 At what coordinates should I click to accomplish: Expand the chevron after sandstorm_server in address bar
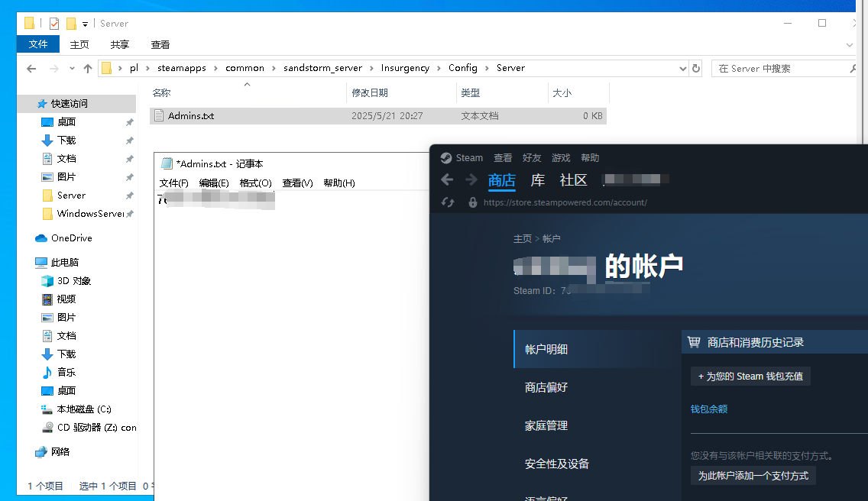(x=371, y=68)
